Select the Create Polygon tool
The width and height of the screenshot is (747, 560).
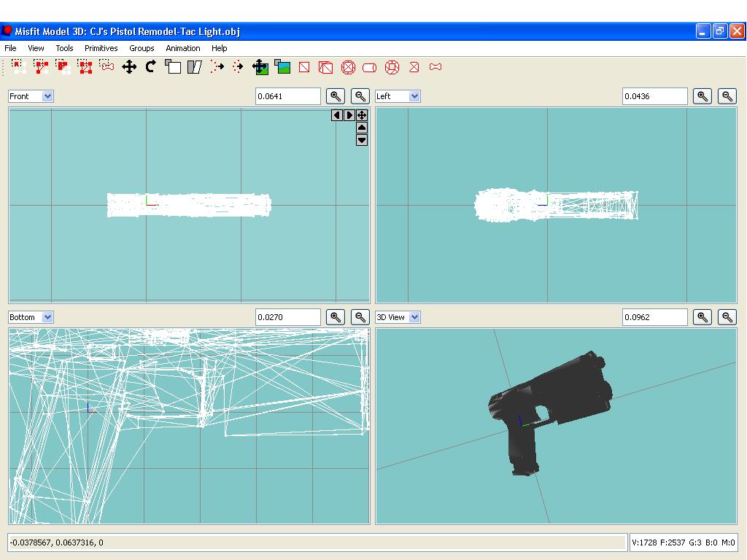[x=414, y=67]
